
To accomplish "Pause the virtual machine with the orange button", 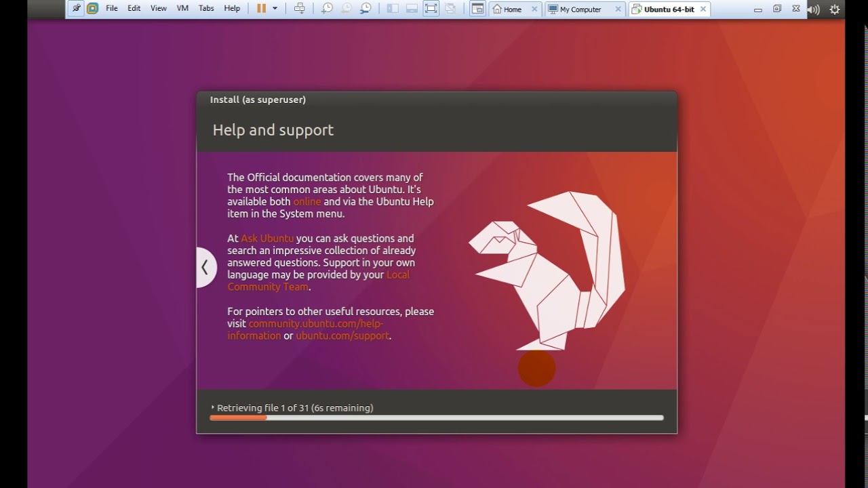I will [x=261, y=9].
